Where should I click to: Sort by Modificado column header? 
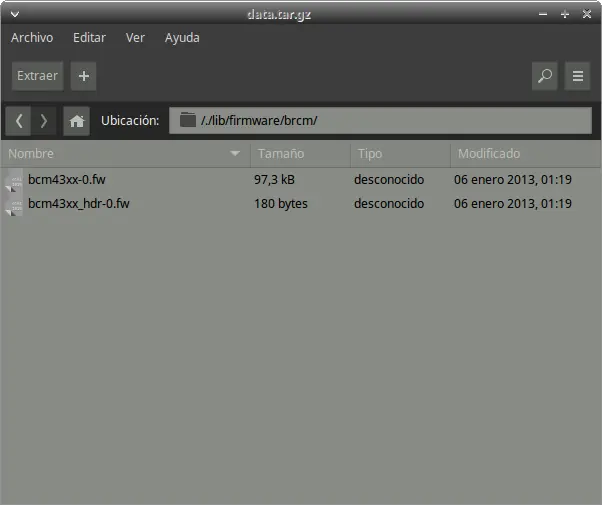coord(525,154)
